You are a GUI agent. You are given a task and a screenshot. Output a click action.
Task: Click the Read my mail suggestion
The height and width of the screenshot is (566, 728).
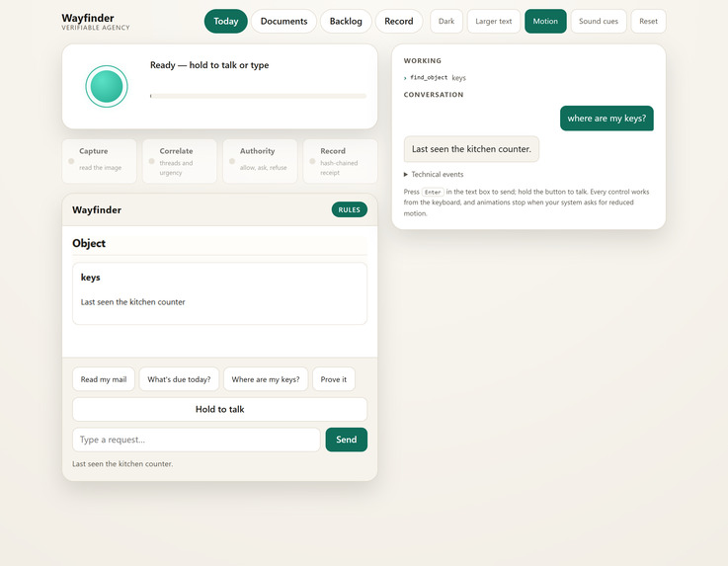[x=104, y=379]
